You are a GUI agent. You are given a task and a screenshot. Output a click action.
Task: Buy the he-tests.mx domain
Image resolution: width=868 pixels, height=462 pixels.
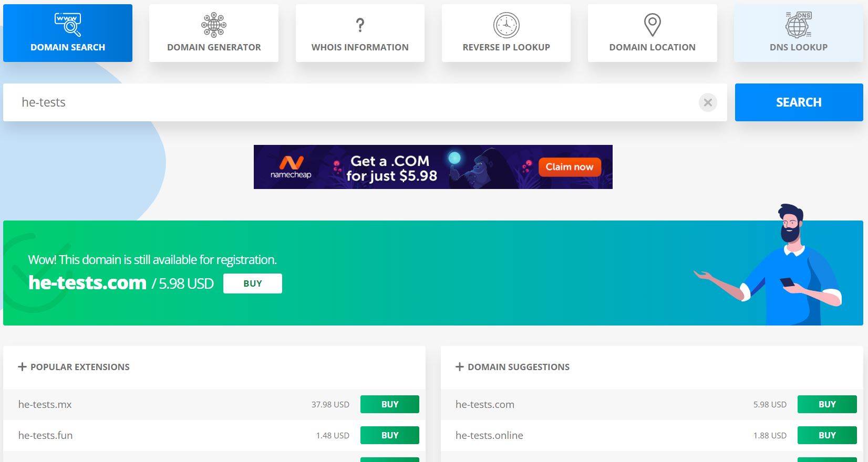point(389,404)
